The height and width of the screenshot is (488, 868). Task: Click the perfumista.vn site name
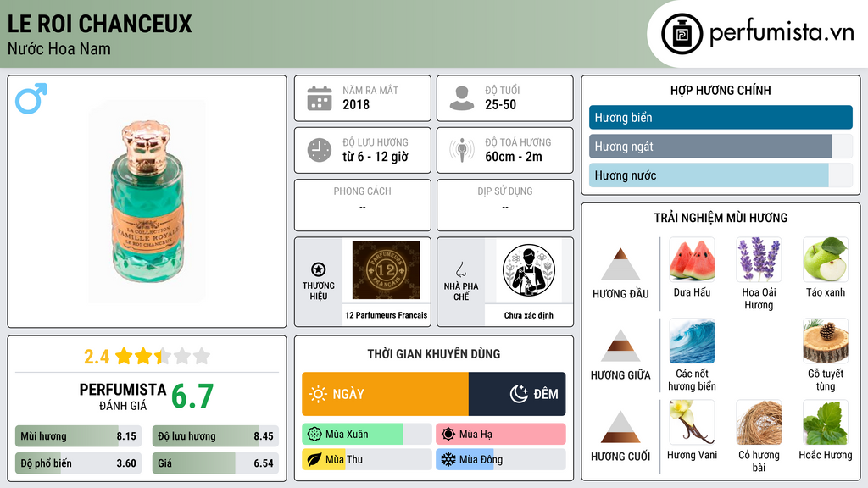[782, 33]
